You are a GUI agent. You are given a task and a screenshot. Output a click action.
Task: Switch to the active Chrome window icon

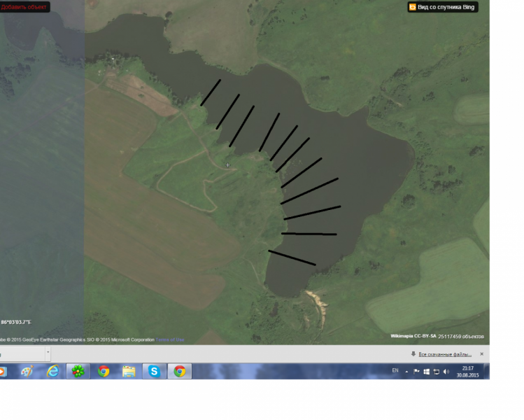tap(180, 371)
